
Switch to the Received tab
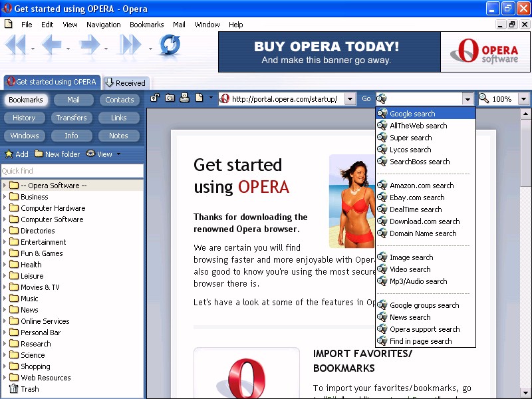[126, 82]
